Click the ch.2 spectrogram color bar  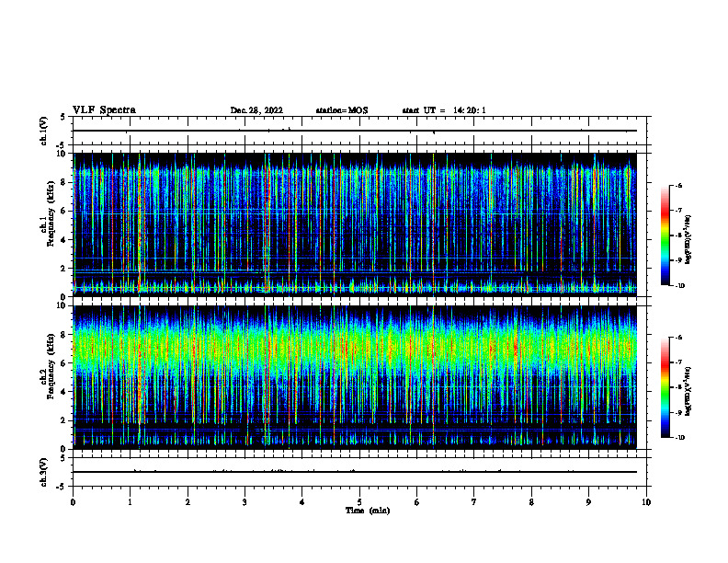[665, 387]
